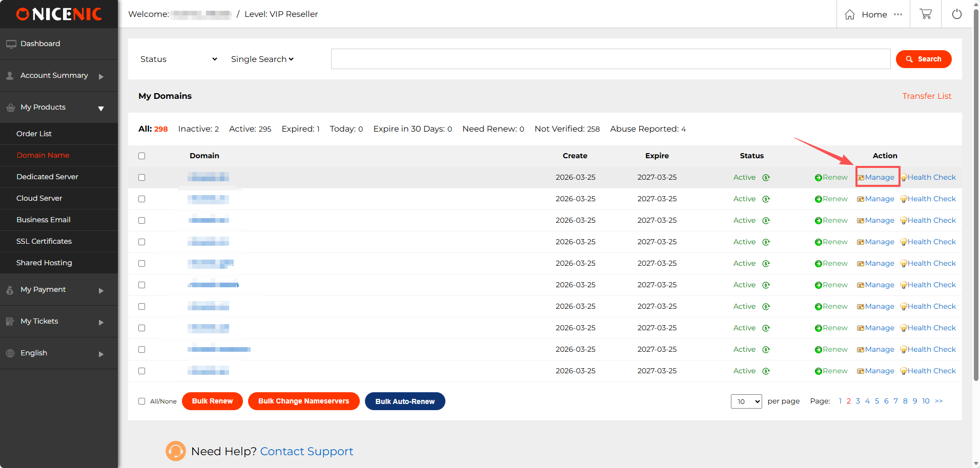Click the Bulk Renew button
This screenshot has height=468, width=980.
click(x=212, y=401)
